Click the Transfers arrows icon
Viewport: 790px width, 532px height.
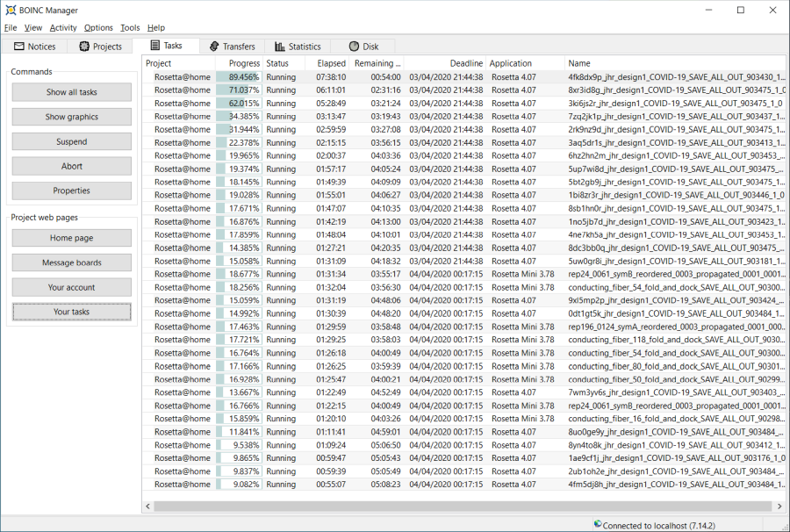214,47
